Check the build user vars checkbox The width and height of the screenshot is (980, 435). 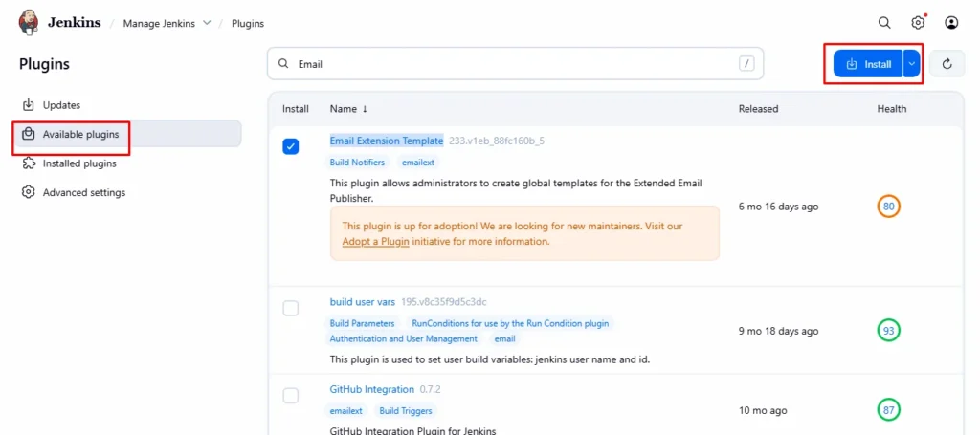[x=291, y=308]
